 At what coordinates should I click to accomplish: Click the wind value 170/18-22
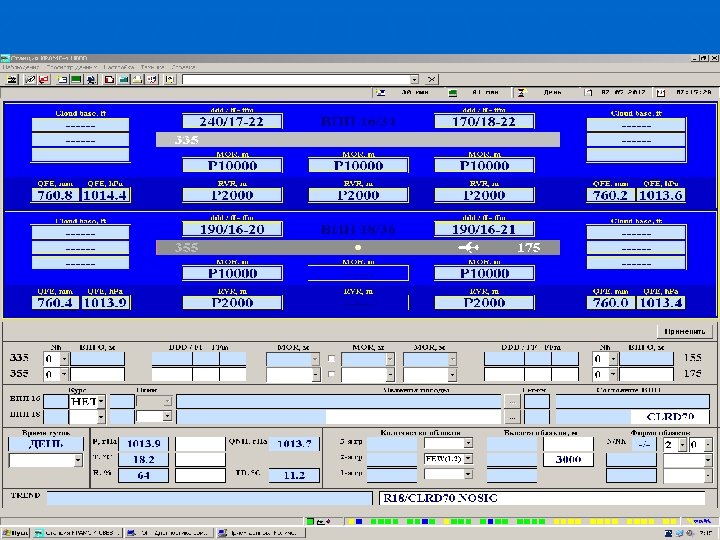tap(484, 122)
